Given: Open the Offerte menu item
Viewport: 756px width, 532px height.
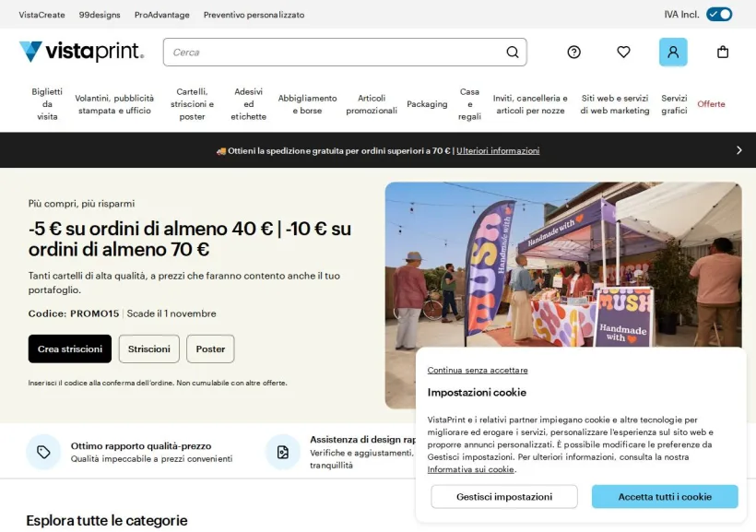Looking at the screenshot, I should click(x=711, y=104).
